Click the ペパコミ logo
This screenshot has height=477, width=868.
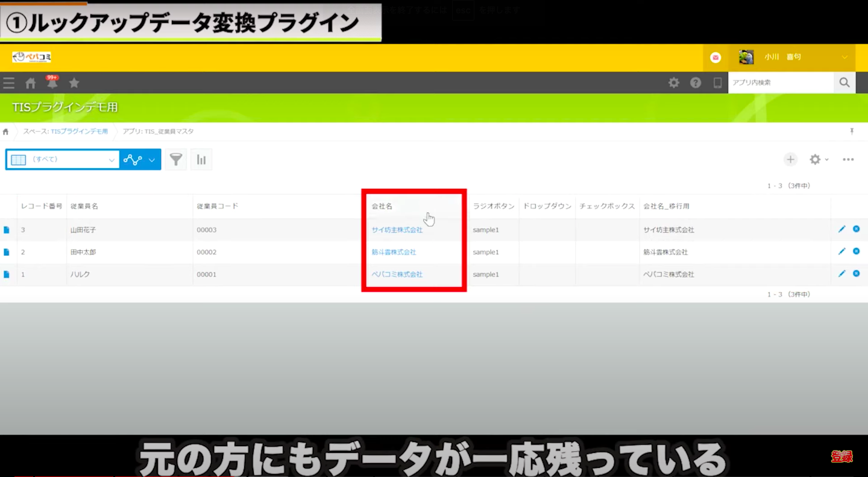click(x=32, y=57)
